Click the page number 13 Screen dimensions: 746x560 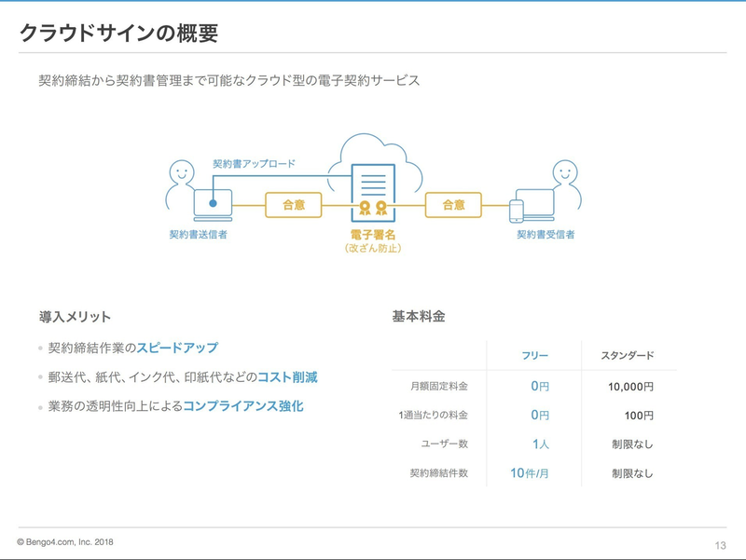click(720, 545)
